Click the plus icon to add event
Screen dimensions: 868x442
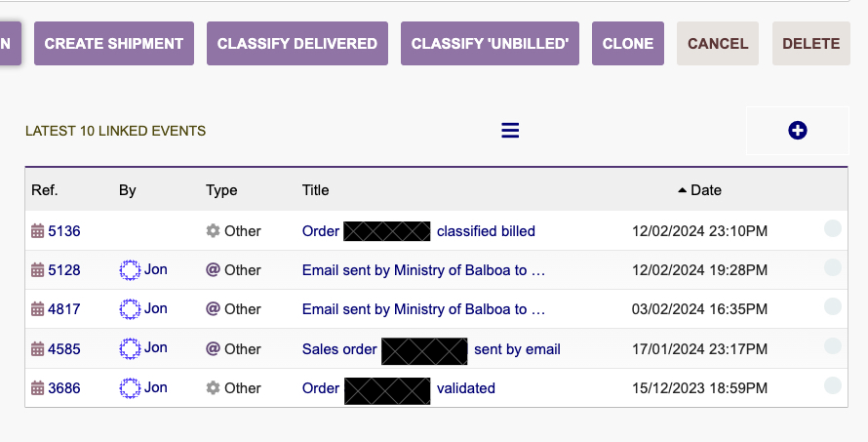(x=797, y=131)
